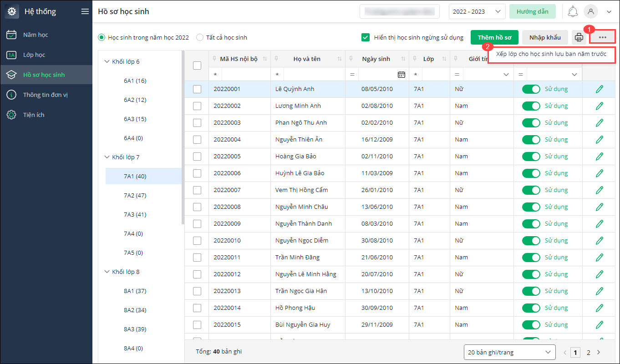620x364 pixels.
Task: Open the Ngày sinh calendar picker
Action: (x=401, y=75)
